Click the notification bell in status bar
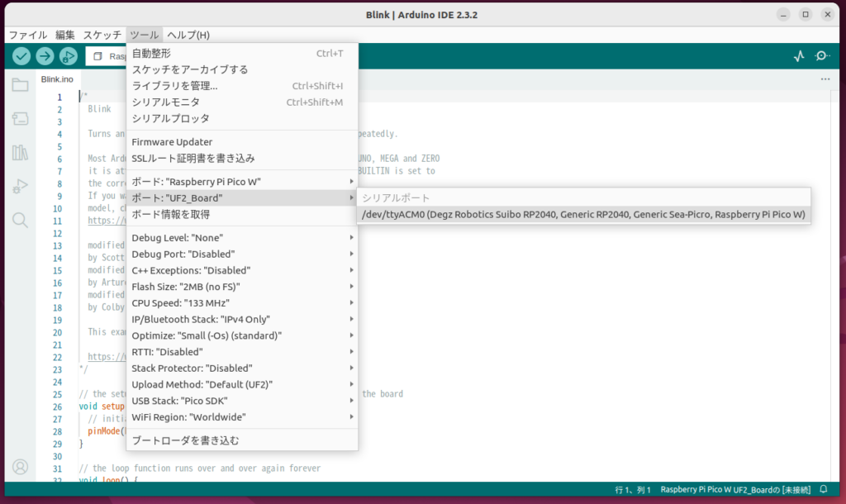846x504 pixels. click(x=824, y=489)
